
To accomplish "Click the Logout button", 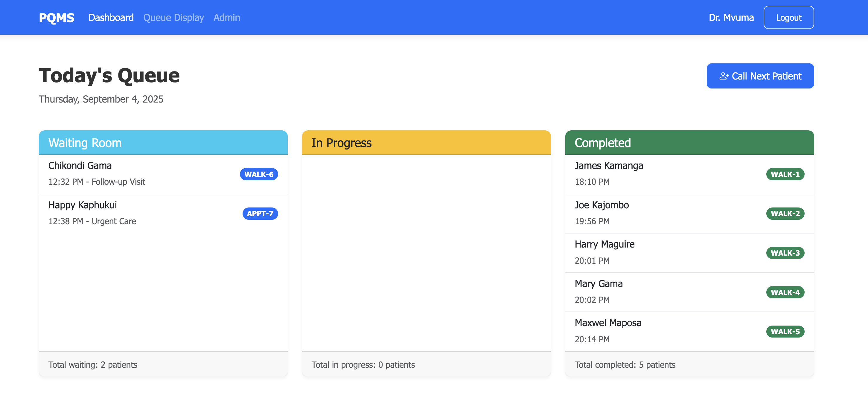I will (788, 17).
